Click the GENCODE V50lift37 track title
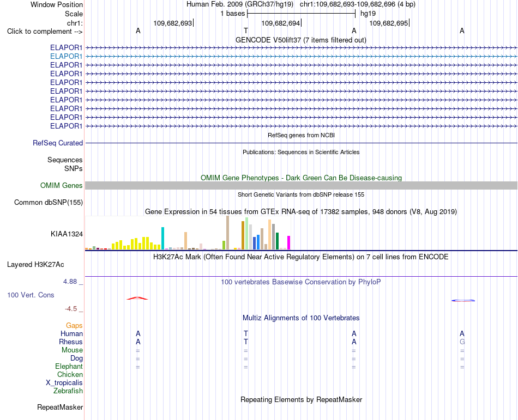The image size is (518, 420). pyautogui.click(x=301, y=40)
